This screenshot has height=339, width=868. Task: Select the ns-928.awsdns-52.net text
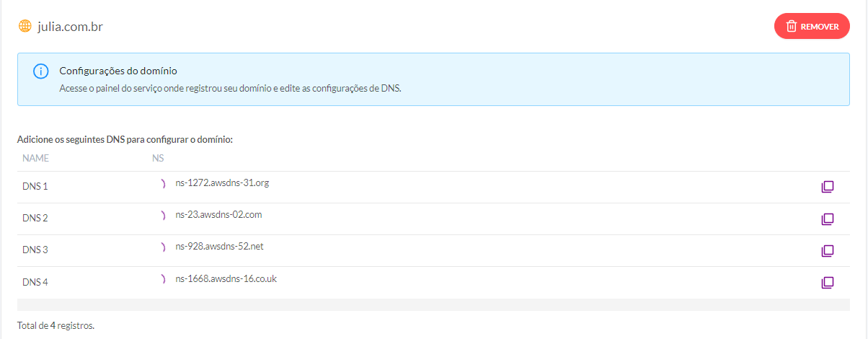[220, 247]
